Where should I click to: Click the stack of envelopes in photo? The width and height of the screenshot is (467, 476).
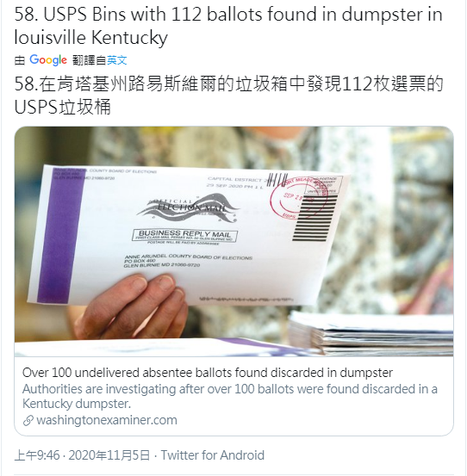point(370,334)
